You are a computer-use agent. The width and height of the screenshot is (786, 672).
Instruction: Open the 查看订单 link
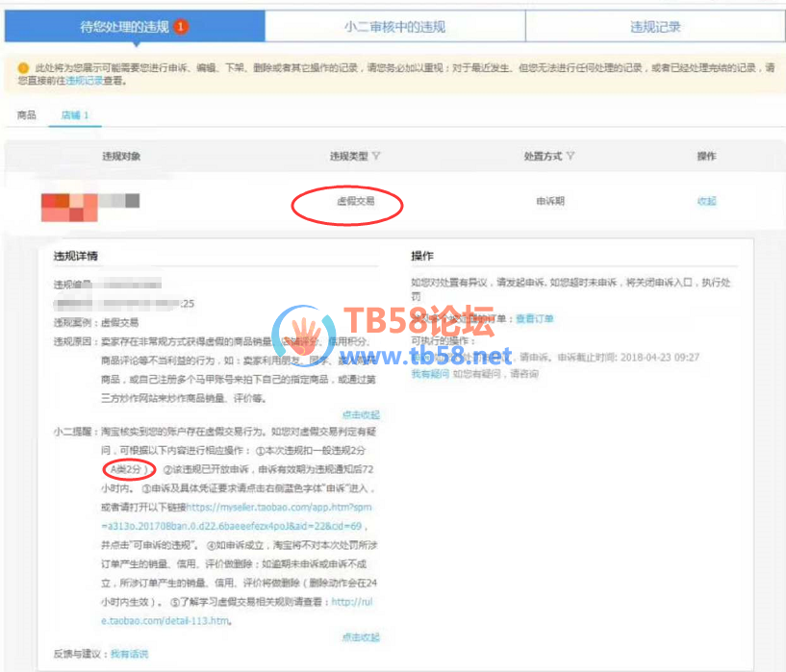pos(534,318)
